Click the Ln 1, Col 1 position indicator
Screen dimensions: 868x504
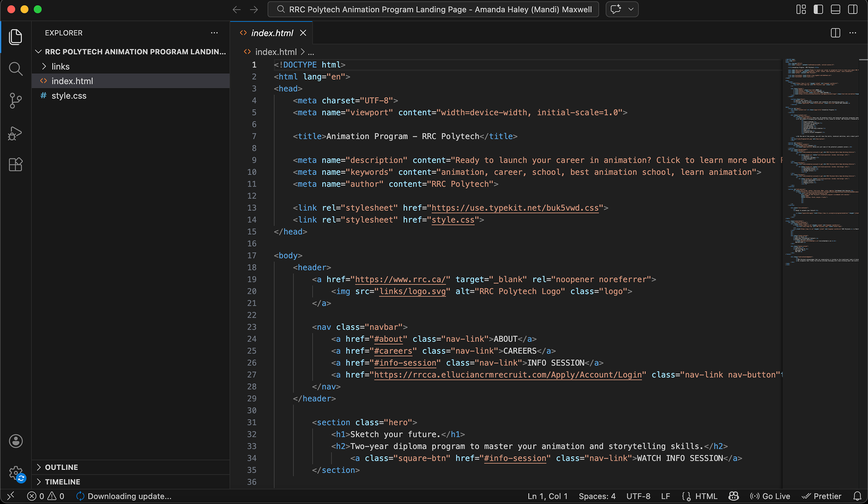[547, 496]
